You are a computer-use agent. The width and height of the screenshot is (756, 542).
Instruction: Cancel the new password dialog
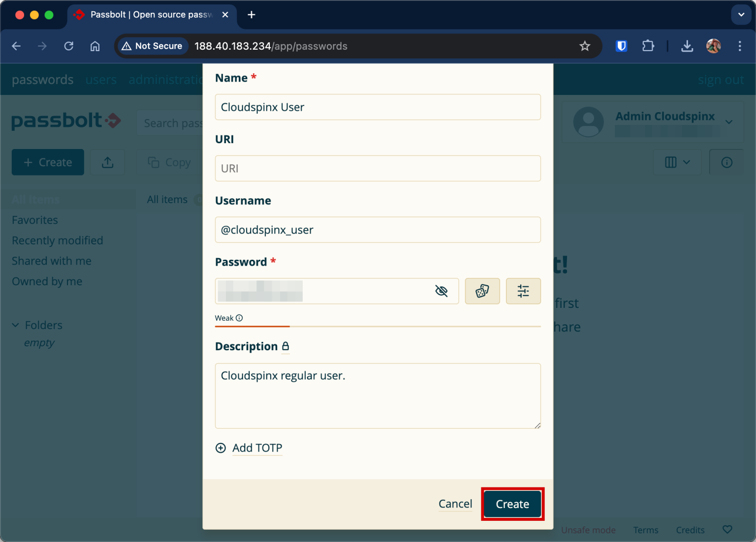click(455, 504)
